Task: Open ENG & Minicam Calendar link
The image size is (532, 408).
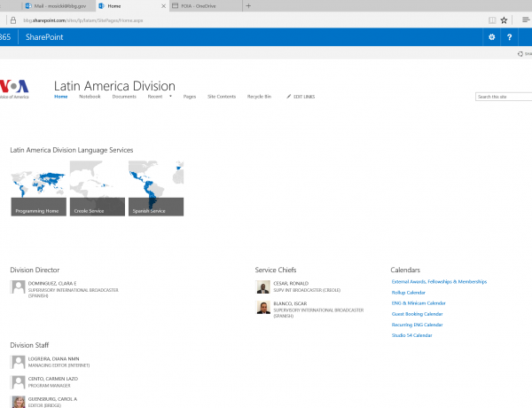Action: coord(419,303)
